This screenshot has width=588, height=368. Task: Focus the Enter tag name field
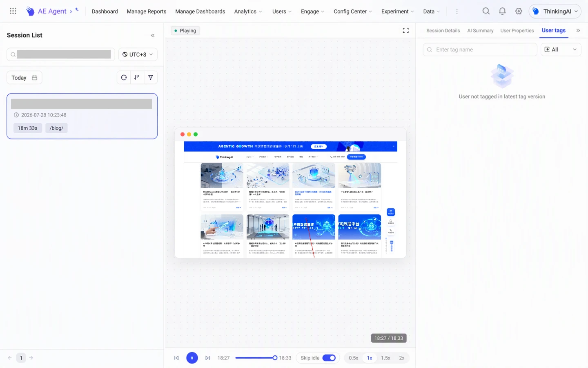(x=480, y=49)
